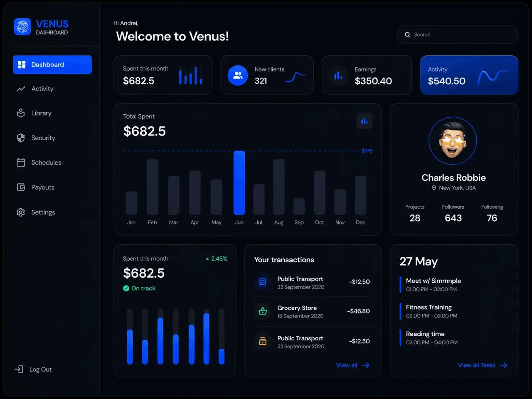Click the Grocery Store amount -$46.80
The image size is (532, 399).
click(x=358, y=311)
